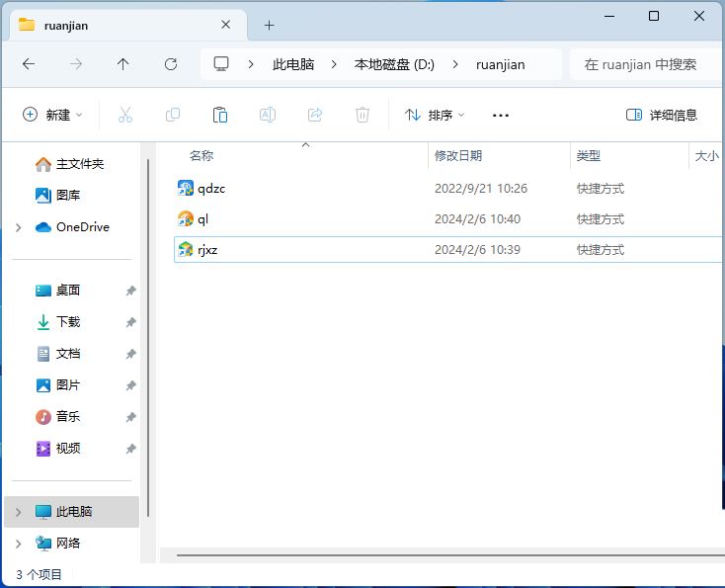
Task: Expand the OneDrive tree node
Action: click(x=18, y=227)
